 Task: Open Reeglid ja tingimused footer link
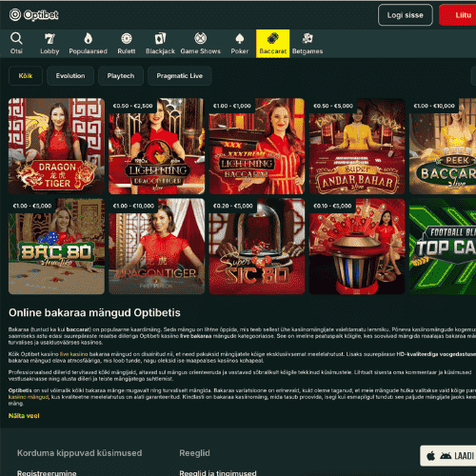(218, 473)
